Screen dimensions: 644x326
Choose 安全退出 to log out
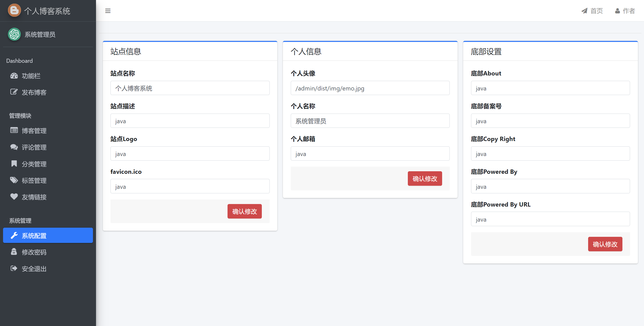tap(48, 269)
